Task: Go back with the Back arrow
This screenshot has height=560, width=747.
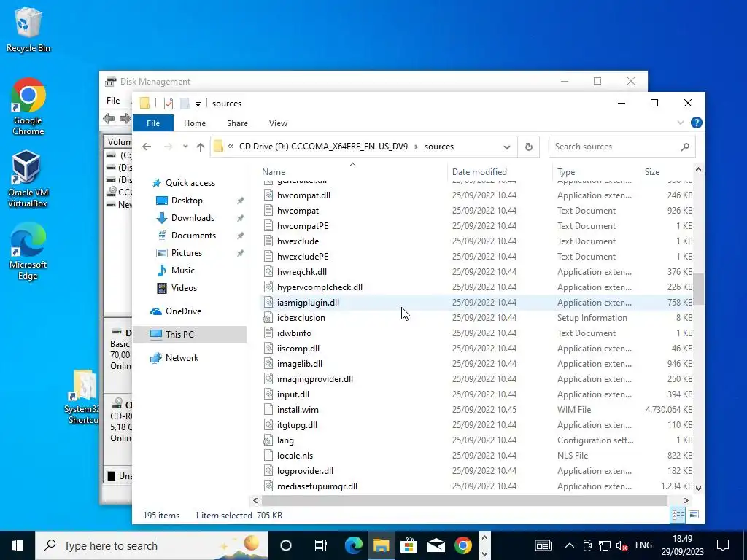Action: coord(147,147)
